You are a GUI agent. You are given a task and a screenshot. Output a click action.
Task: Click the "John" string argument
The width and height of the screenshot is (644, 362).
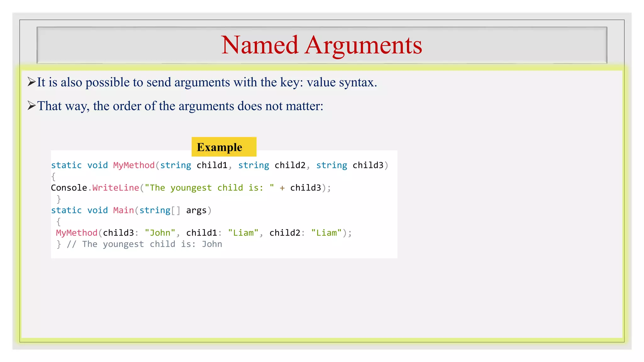click(160, 233)
